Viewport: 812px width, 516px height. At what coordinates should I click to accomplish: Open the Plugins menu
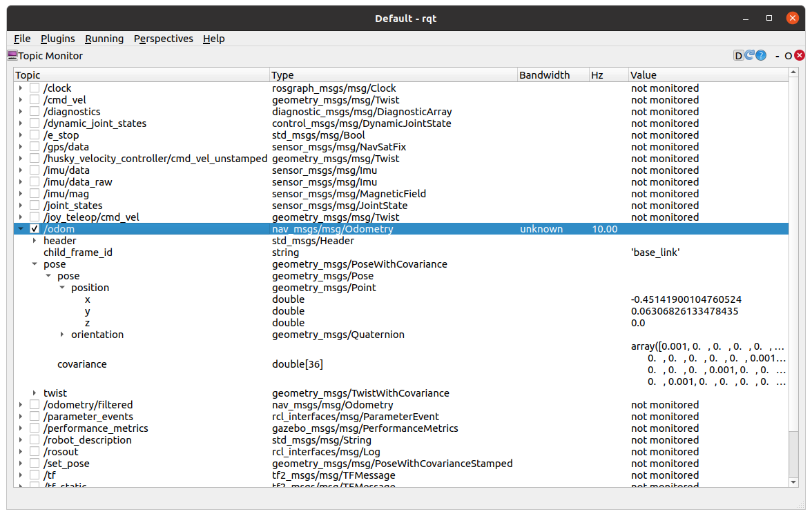point(57,39)
